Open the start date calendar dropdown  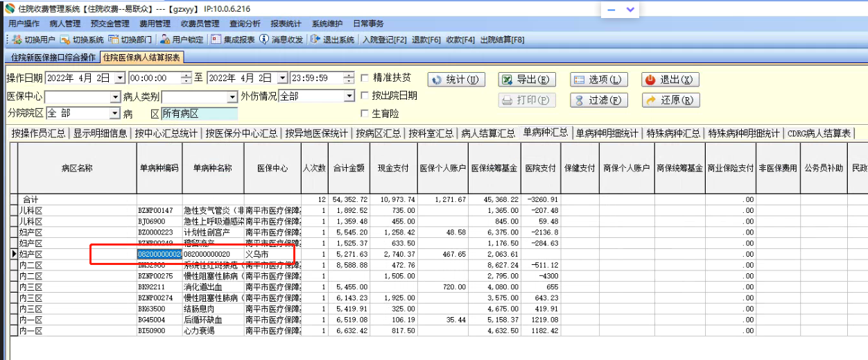click(120, 78)
